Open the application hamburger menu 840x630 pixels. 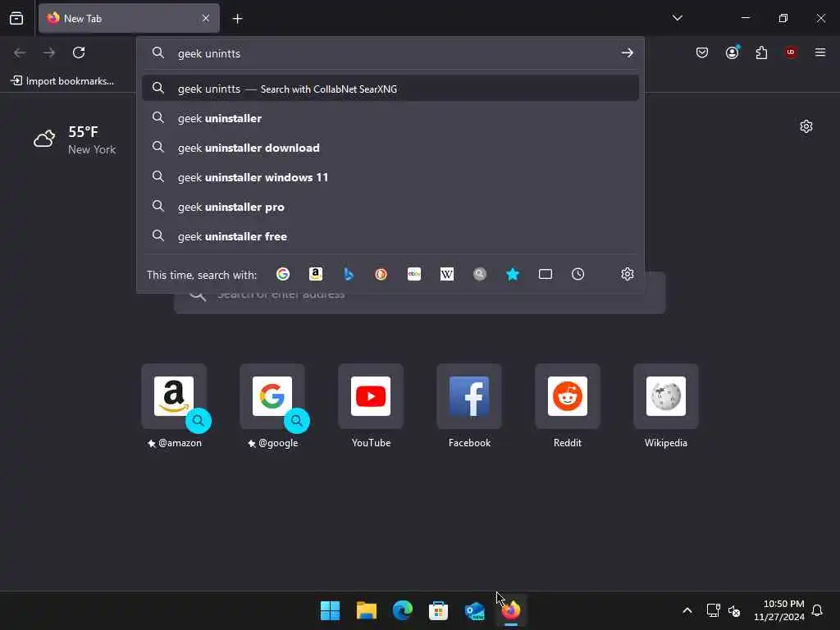click(x=820, y=52)
